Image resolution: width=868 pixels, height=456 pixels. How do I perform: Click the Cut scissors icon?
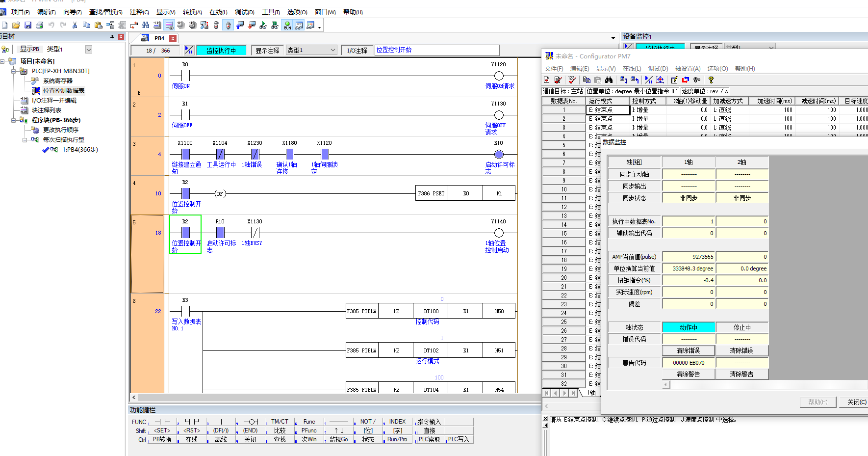pos(75,25)
